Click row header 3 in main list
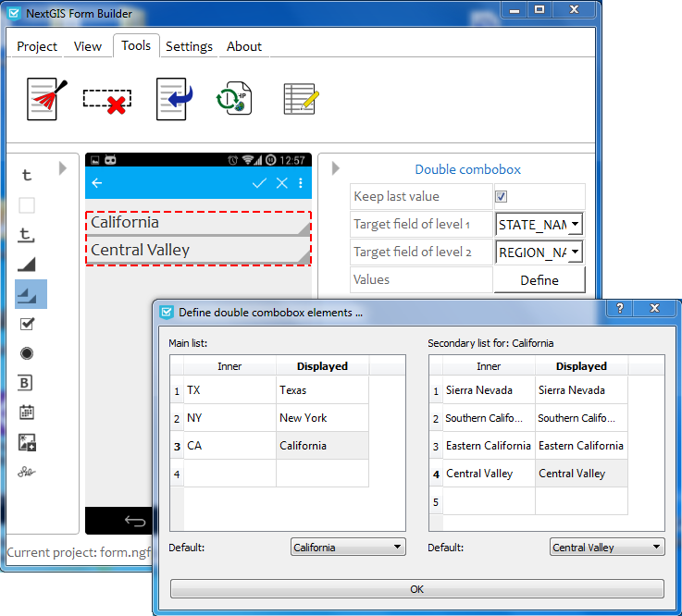 tap(177, 446)
